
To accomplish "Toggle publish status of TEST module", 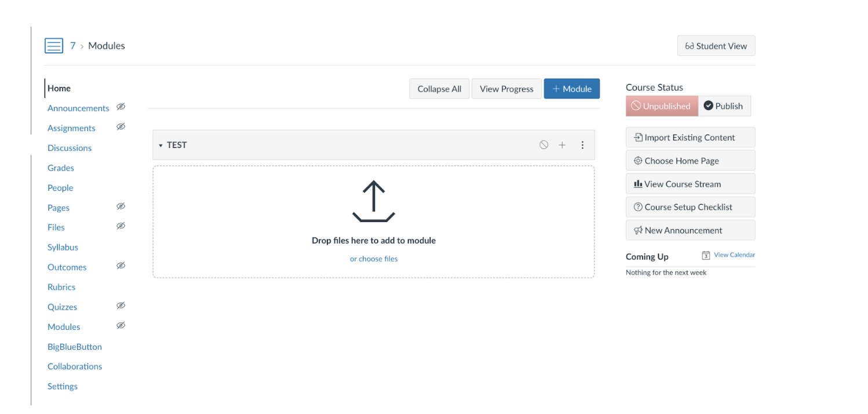I will 544,145.
